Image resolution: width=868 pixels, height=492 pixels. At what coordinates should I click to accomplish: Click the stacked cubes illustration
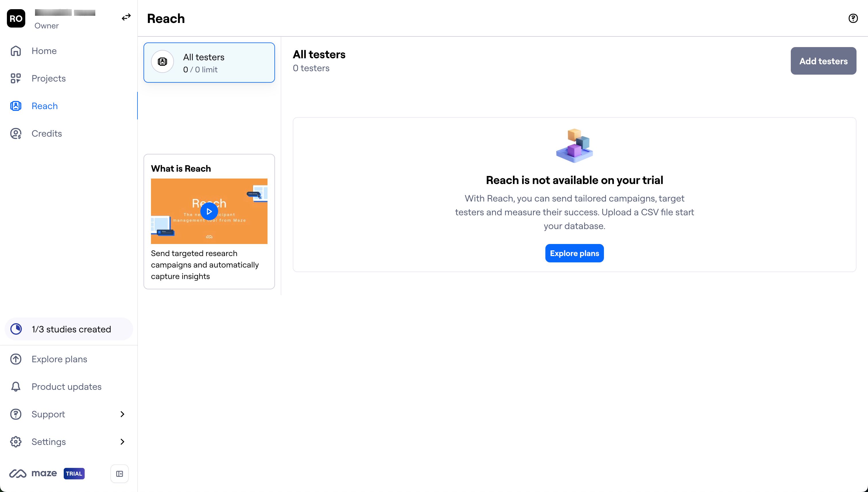pyautogui.click(x=574, y=146)
